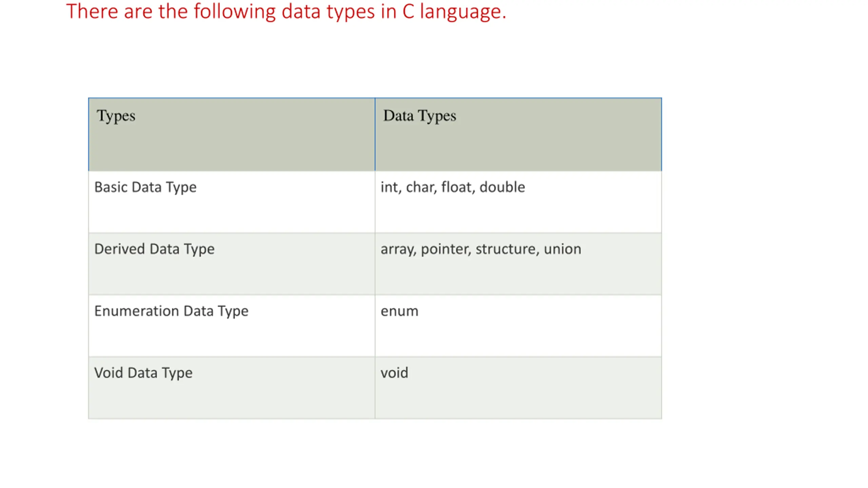Viewport: 868px width, 488px height.
Task: Select the 'Data Types' header cell
Action: tap(518, 134)
